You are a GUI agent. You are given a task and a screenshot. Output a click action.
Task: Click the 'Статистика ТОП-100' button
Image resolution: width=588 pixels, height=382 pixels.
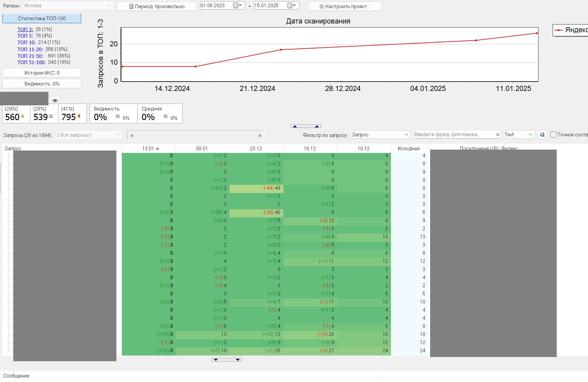[42, 18]
